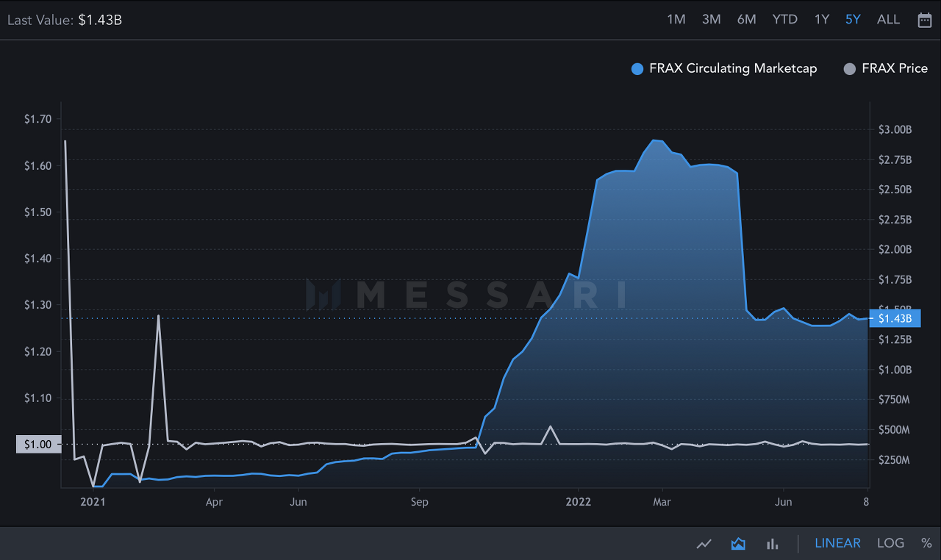Set time range to 6M

click(x=746, y=20)
